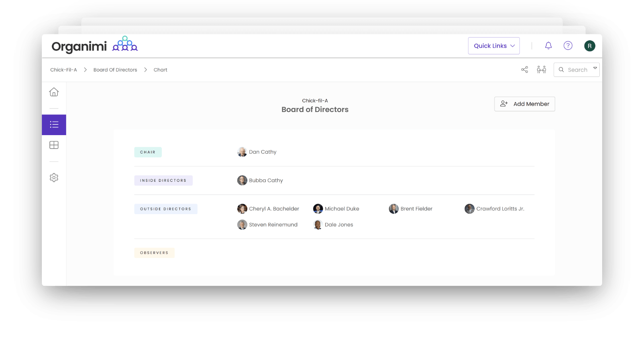Open Dan Cathy's name
644x346 pixels.
point(263,152)
